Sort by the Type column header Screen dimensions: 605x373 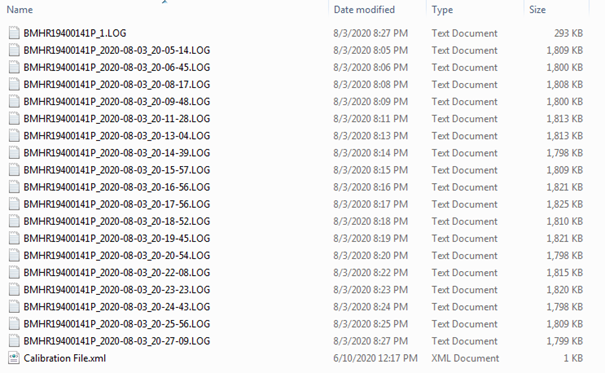[x=442, y=10]
